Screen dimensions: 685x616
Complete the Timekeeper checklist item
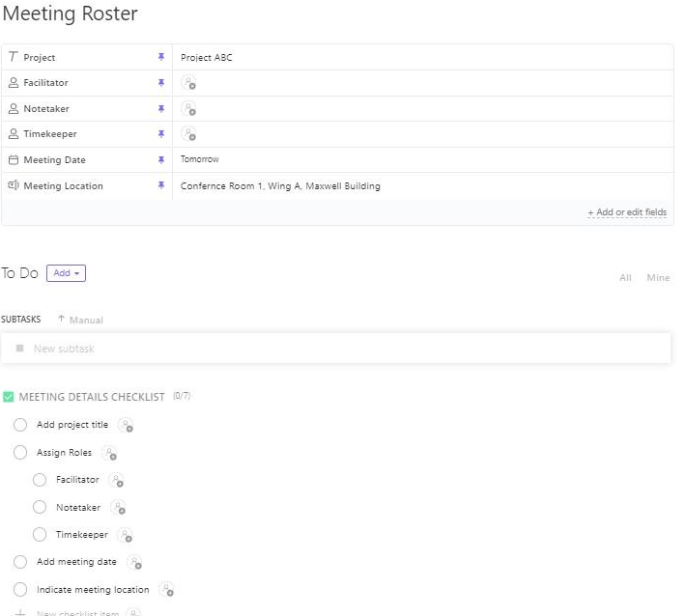coord(40,534)
